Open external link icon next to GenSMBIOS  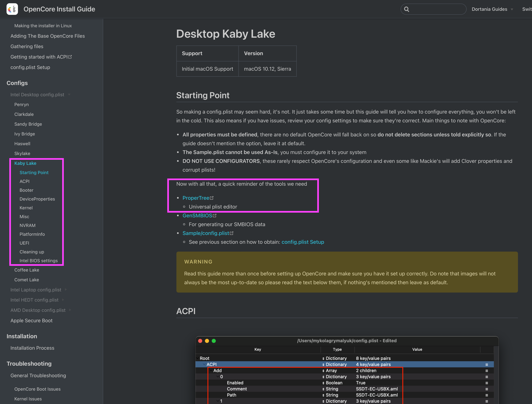click(215, 216)
